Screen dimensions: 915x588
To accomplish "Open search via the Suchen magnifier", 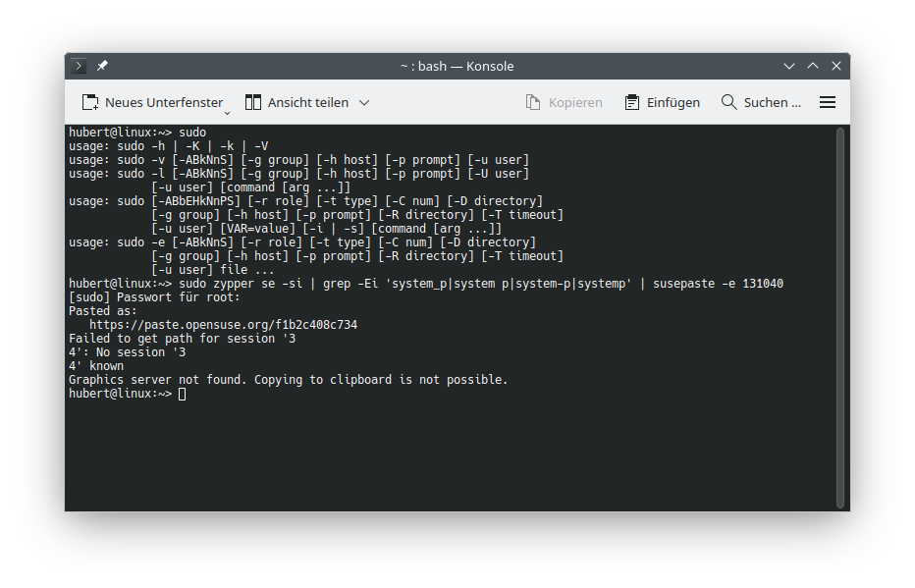I will (x=761, y=102).
